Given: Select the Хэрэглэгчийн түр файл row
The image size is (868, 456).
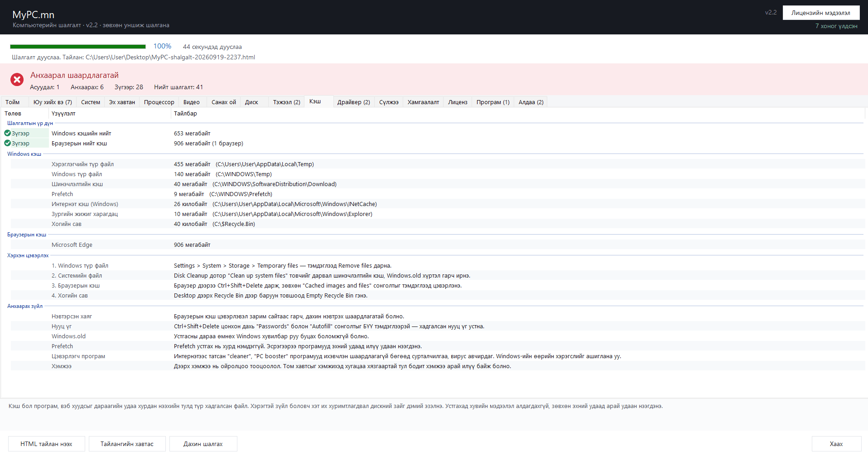Looking at the screenshot, I should [438, 164].
